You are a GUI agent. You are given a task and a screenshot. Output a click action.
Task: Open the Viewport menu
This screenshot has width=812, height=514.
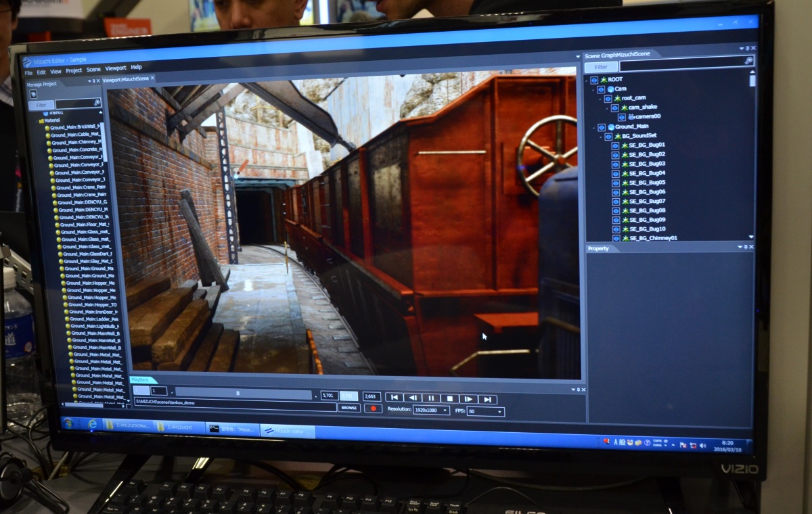(x=116, y=68)
